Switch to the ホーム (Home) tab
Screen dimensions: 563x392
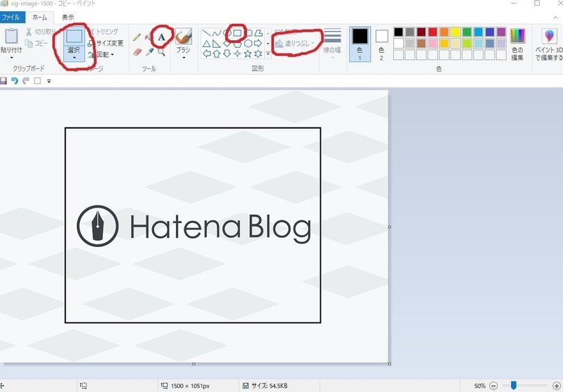pyautogui.click(x=39, y=17)
